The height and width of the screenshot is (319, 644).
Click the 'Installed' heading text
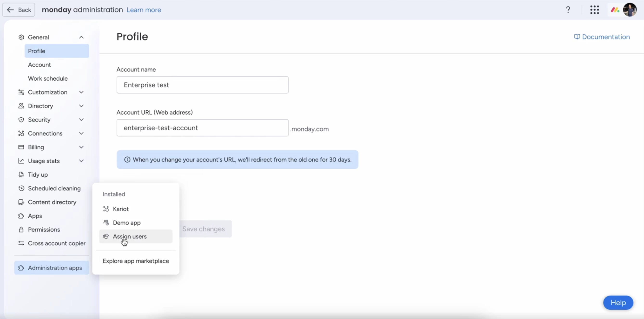click(114, 194)
